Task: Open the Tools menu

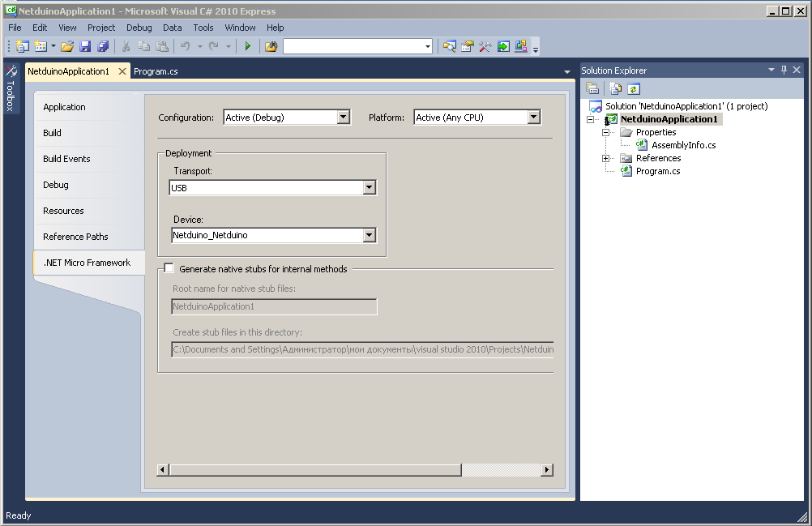Action: point(203,28)
